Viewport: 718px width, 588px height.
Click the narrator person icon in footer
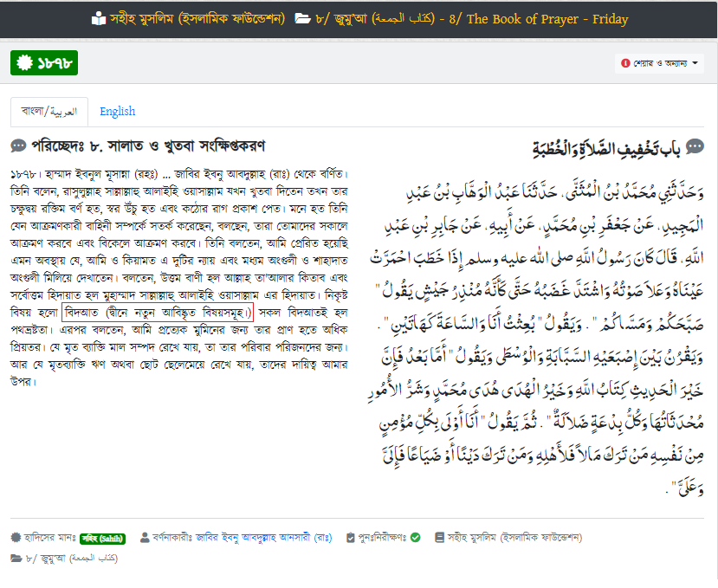[145, 537]
